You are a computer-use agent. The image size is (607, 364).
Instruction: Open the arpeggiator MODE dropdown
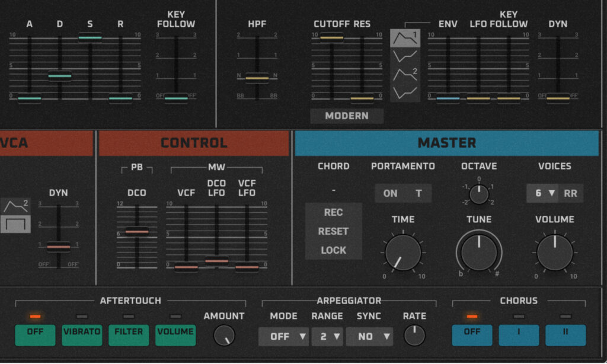point(283,336)
